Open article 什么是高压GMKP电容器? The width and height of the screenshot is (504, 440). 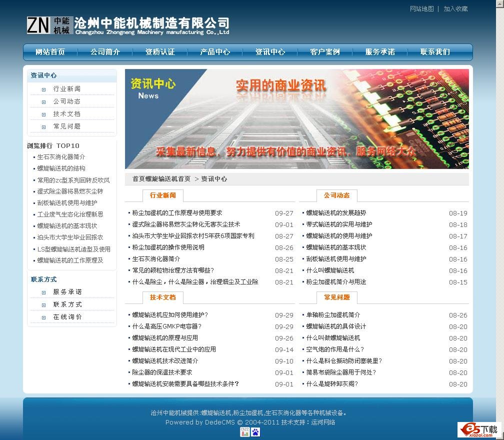coord(167,326)
